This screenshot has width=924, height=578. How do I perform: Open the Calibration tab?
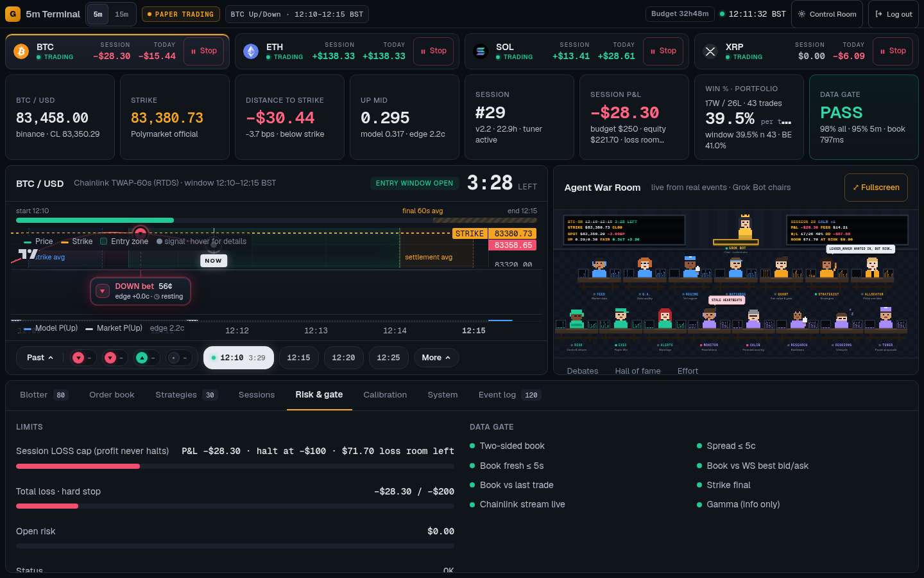point(385,395)
